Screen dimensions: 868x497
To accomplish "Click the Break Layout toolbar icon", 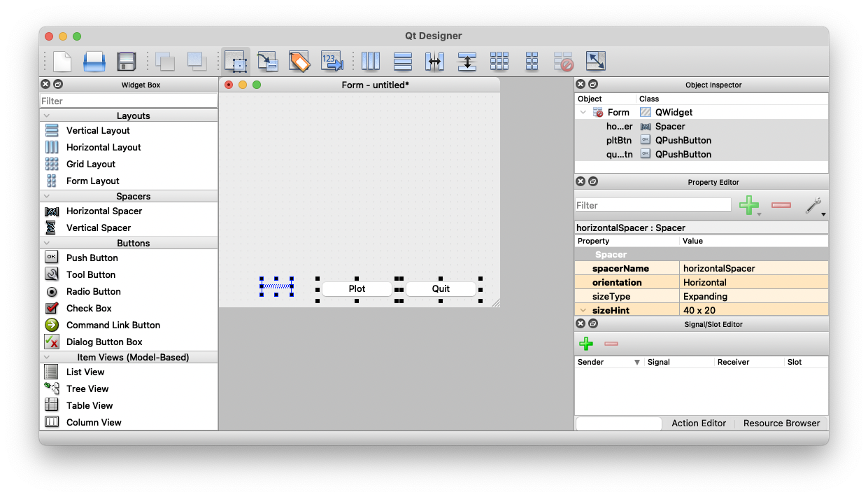I will pos(564,62).
